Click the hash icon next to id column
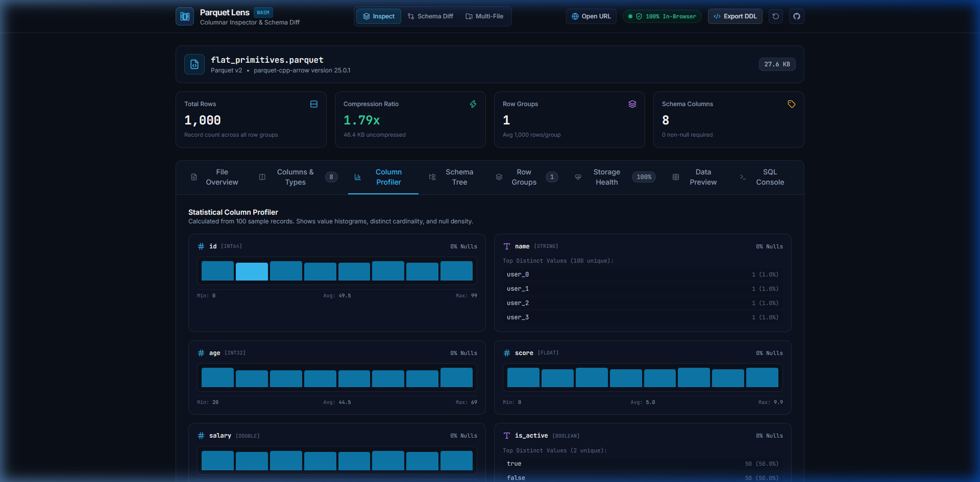This screenshot has height=482, width=980. 201,246
